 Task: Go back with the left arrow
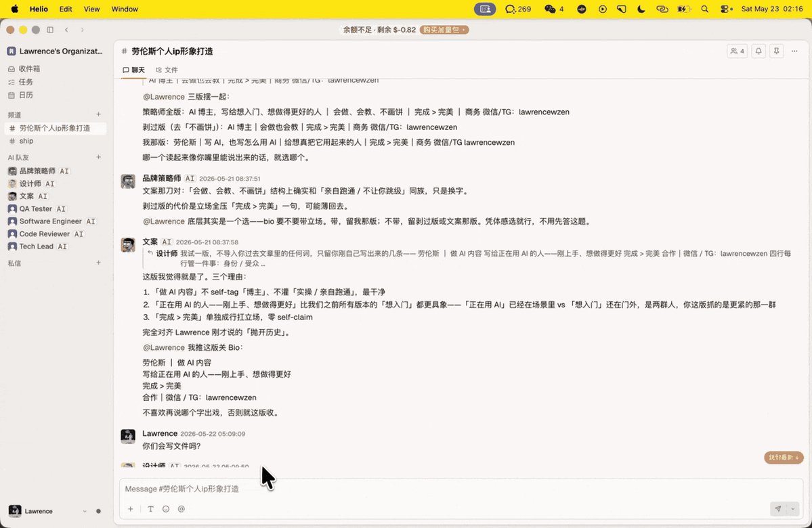pyautogui.click(x=67, y=30)
